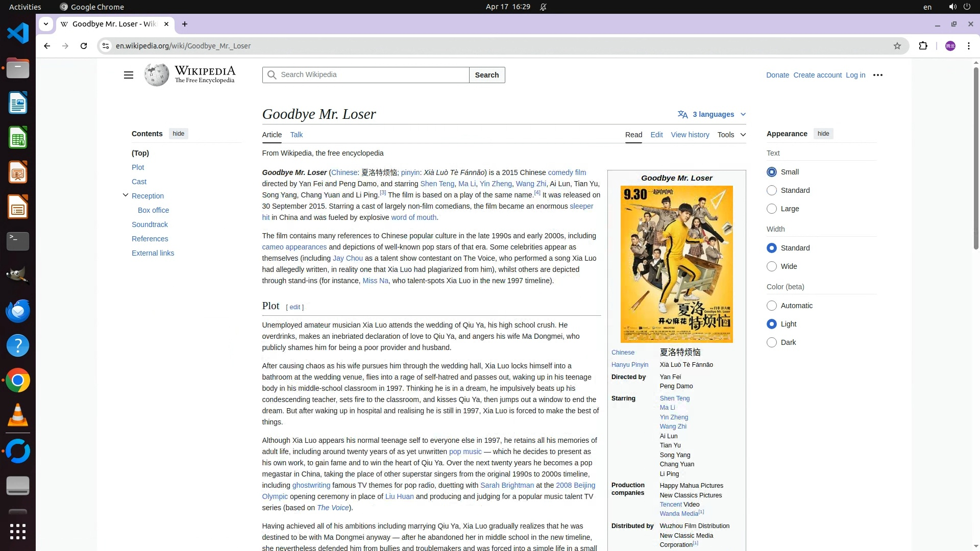This screenshot has width=980, height=551.
Task: Bookmark this page with the star icon
Action: (x=897, y=46)
